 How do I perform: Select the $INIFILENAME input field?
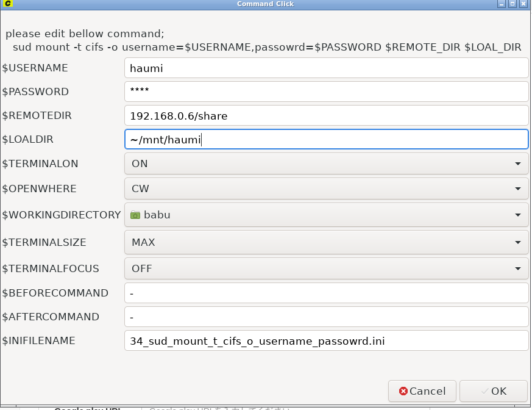click(x=326, y=340)
